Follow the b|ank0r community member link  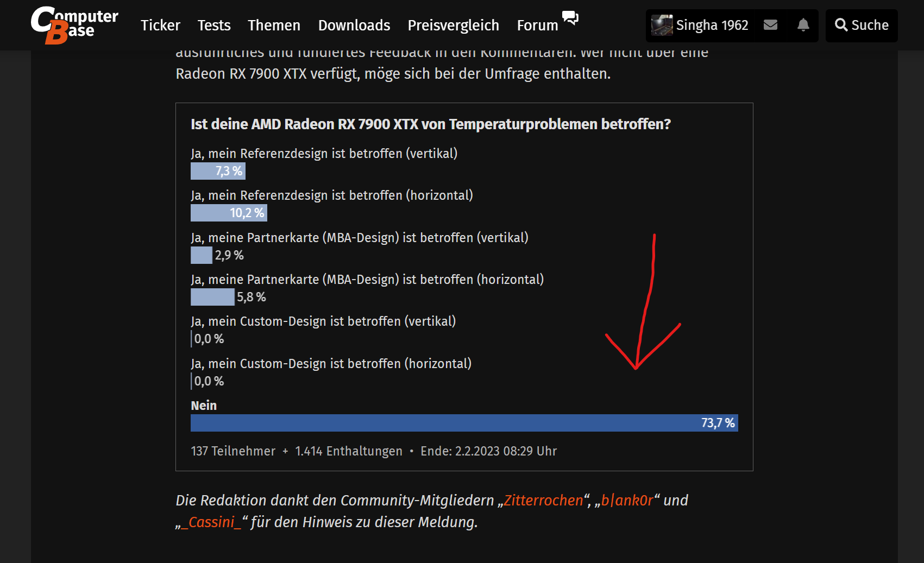tap(627, 500)
